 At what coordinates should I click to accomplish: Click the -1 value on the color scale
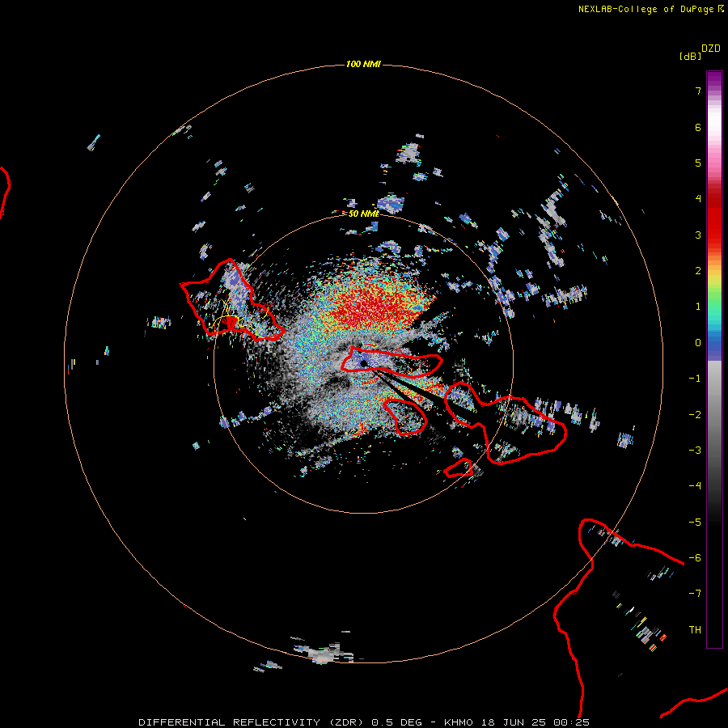click(695, 379)
